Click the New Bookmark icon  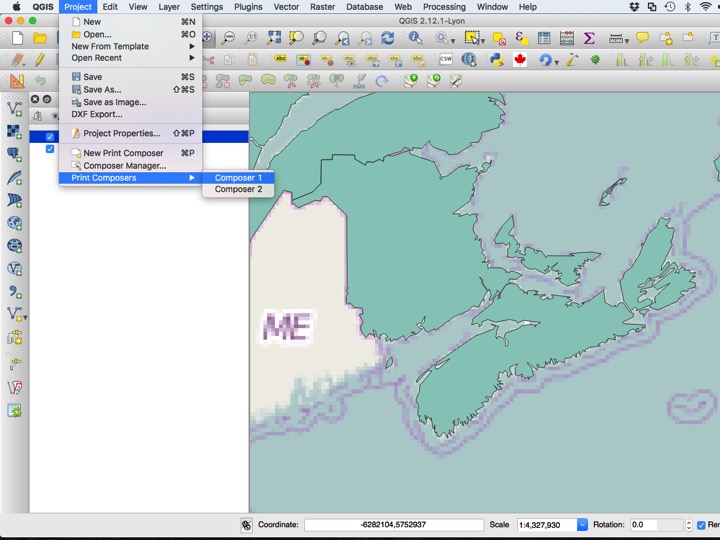click(666, 38)
